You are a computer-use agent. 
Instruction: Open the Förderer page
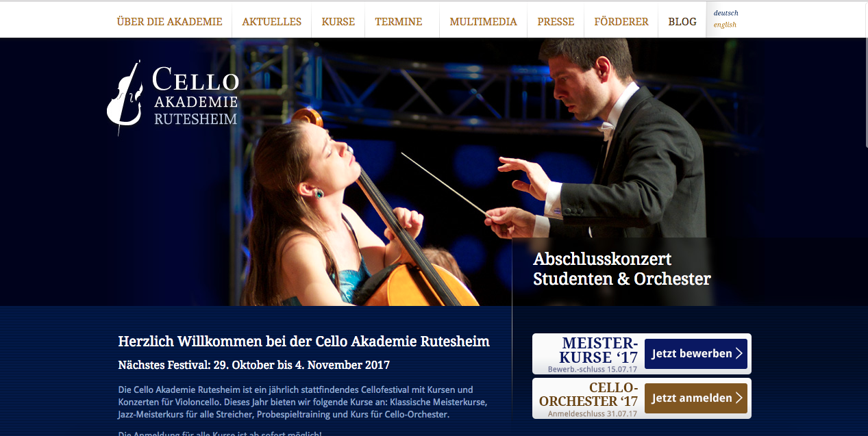point(621,21)
